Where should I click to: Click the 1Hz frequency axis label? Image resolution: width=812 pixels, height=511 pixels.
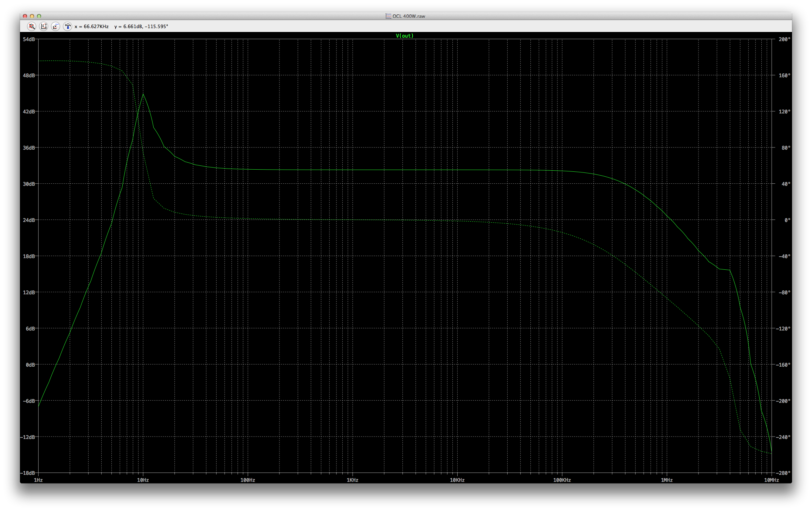38,480
